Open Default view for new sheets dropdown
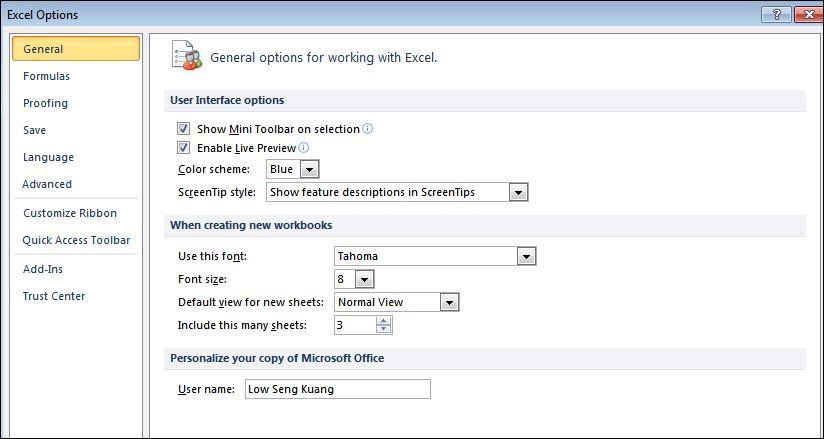 point(449,302)
